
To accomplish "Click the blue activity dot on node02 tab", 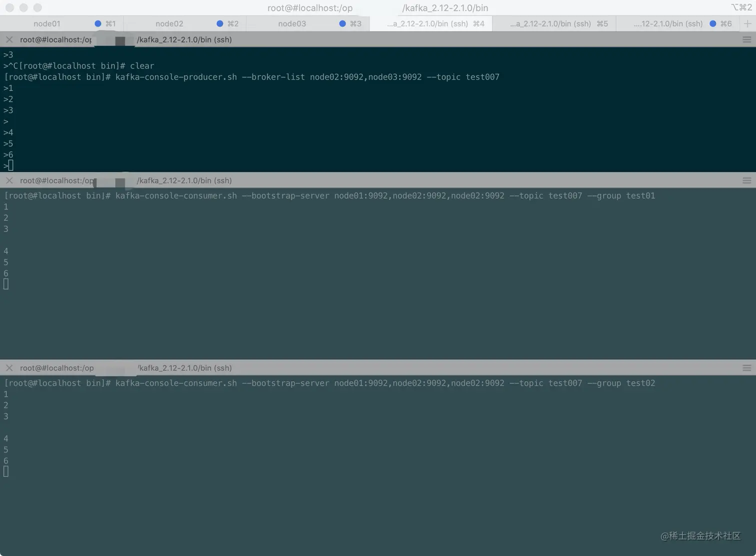I will pos(220,23).
